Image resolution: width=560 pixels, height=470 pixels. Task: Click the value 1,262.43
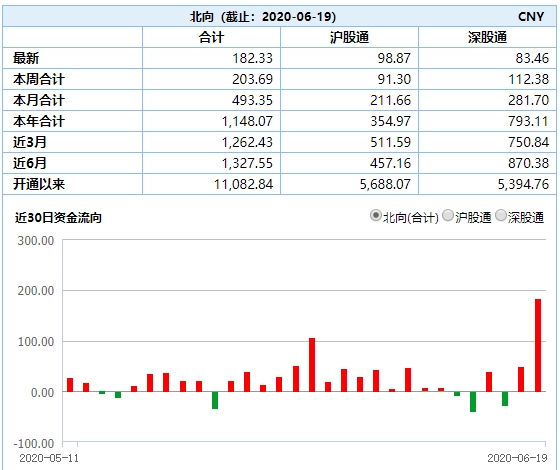pos(247,142)
